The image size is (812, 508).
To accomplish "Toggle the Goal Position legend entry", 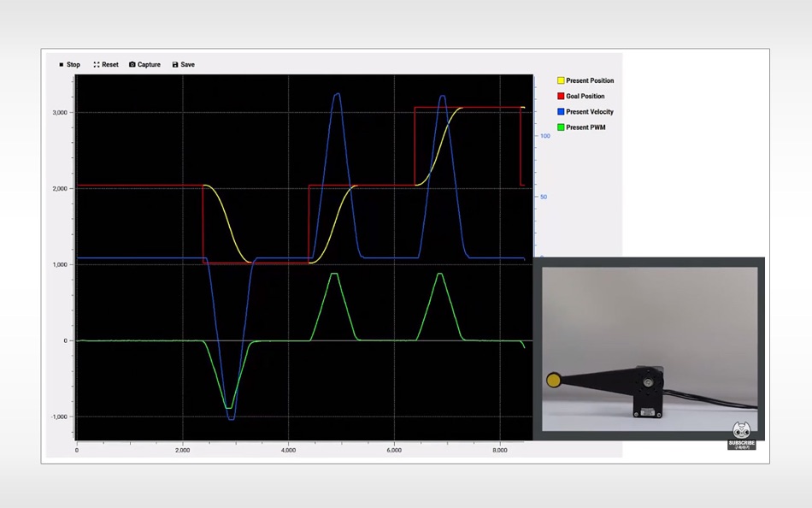I will 580,96.
